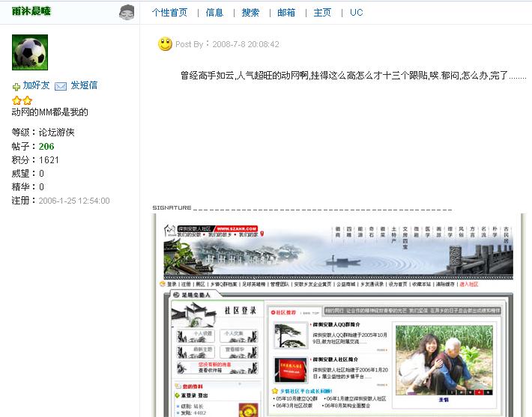Click the yellow smiley icon beside Post By
Image resolution: width=532 pixels, height=417 pixels.
(165, 44)
